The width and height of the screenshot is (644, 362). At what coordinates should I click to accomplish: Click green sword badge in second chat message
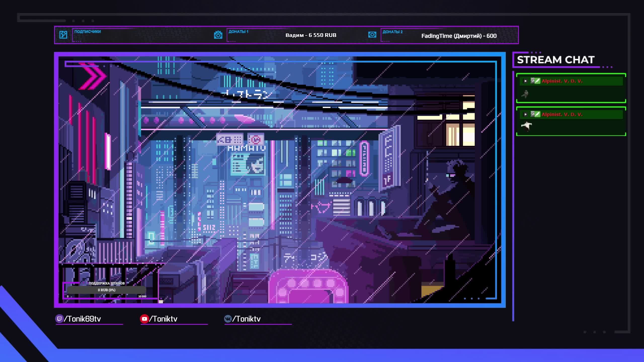(537, 114)
